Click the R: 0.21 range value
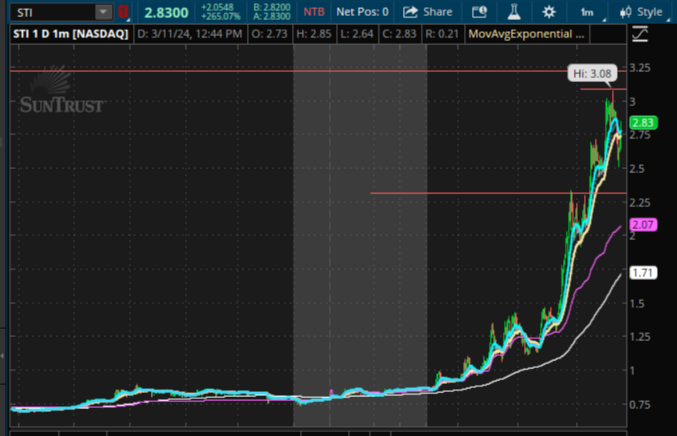 [x=442, y=34]
